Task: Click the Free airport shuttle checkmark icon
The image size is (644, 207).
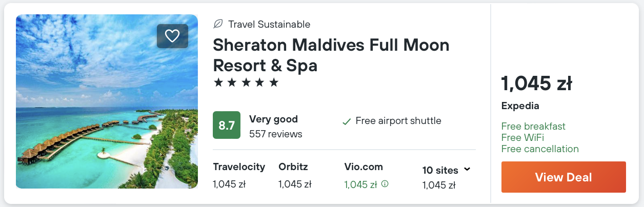Action: [347, 121]
